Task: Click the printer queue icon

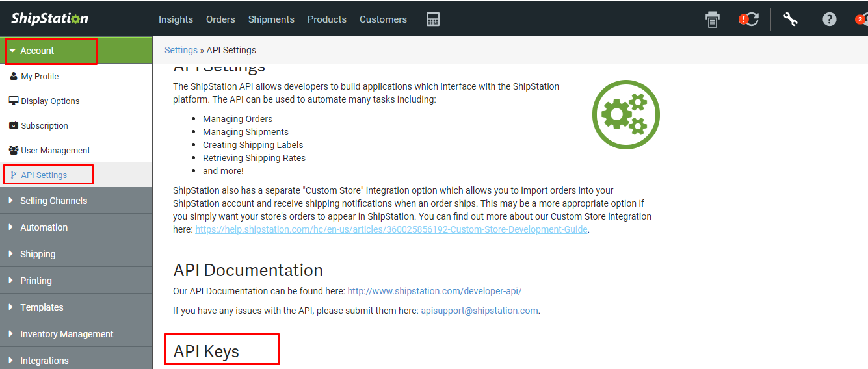Action: click(x=713, y=19)
